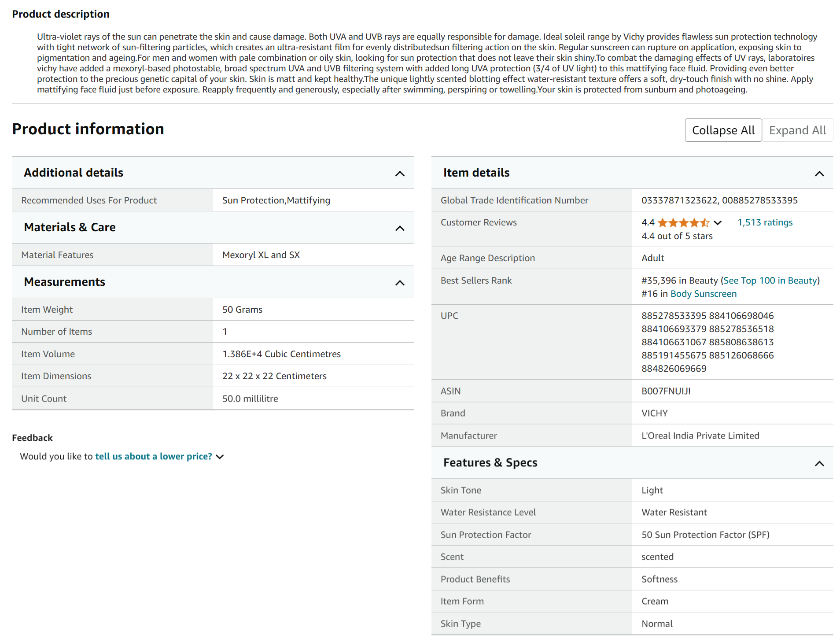Click the Expand All button
Image resolution: width=840 pixels, height=639 pixels.
coord(797,130)
